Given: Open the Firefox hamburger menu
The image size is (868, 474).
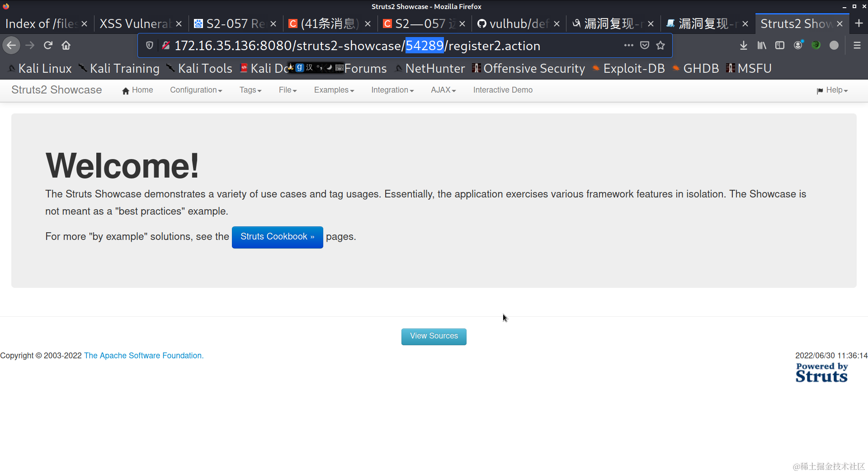Looking at the screenshot, I should 857,45.
